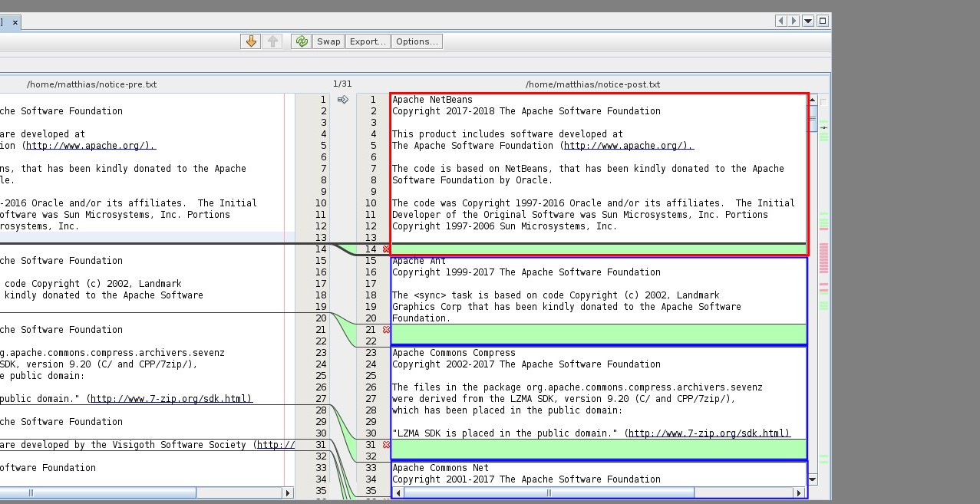Click the 'Graphics Corp that has been kindly donated' line

tap(566, 307)
